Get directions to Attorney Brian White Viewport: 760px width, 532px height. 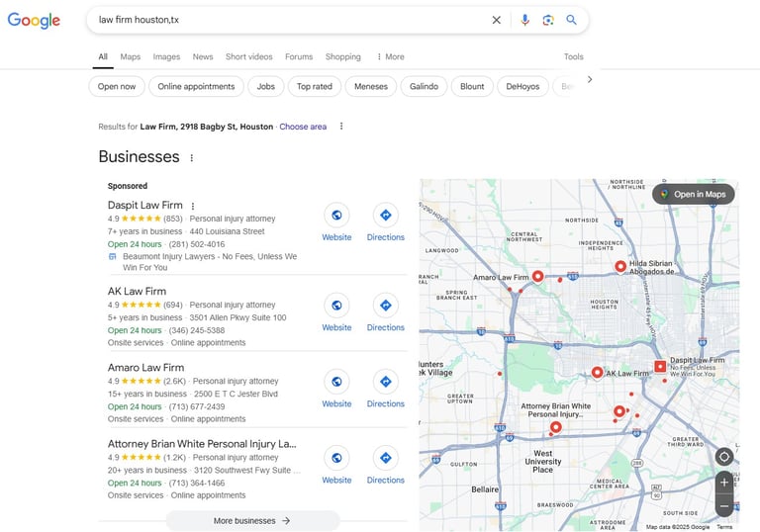click(x=385, y=458)
